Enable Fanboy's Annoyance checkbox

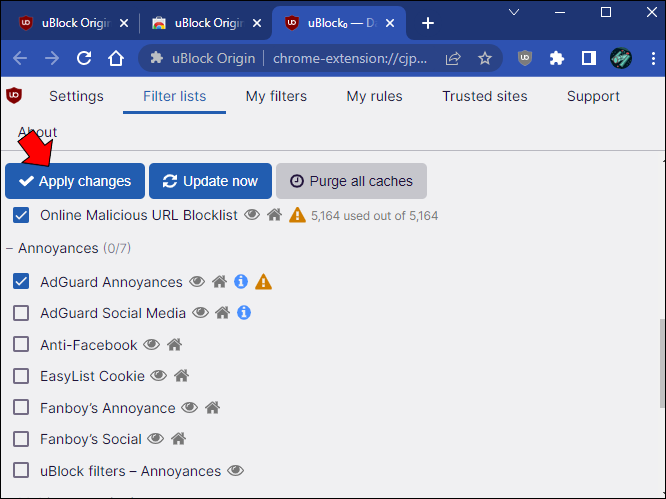(21, 407)
